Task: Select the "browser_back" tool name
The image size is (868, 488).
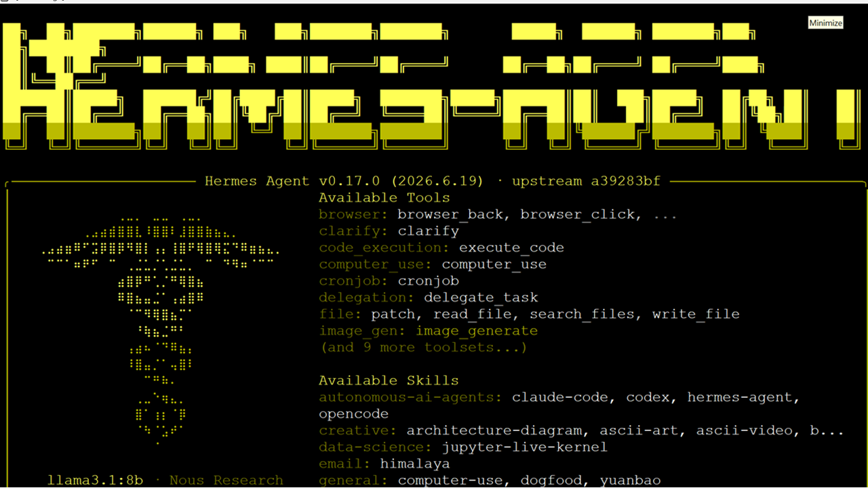Action: pos(450,215)
